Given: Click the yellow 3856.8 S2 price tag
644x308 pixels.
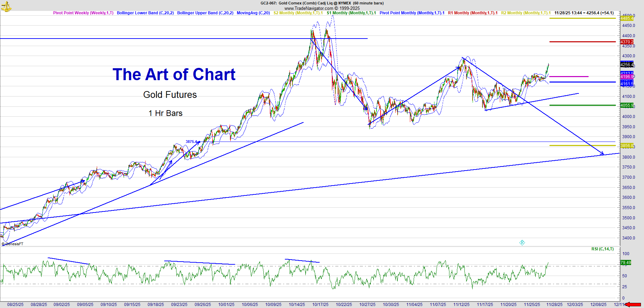Looking at the screenshot, I should (627, 146).
